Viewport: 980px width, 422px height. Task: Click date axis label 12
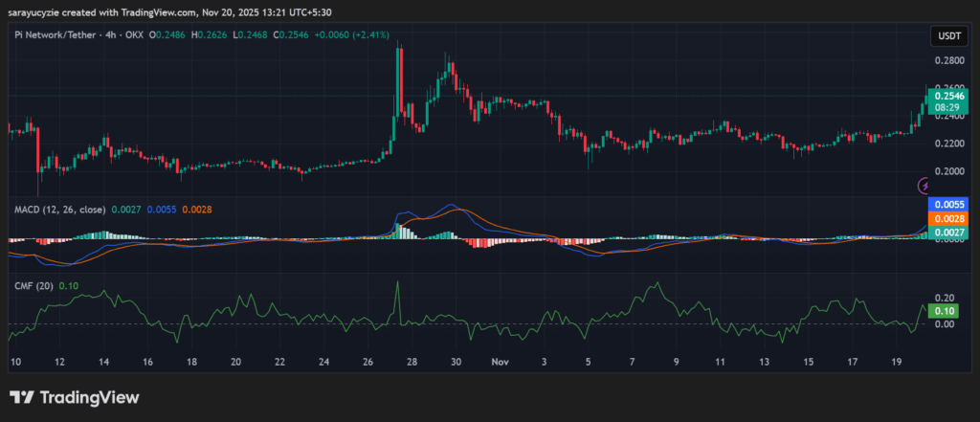click(59, 362)
